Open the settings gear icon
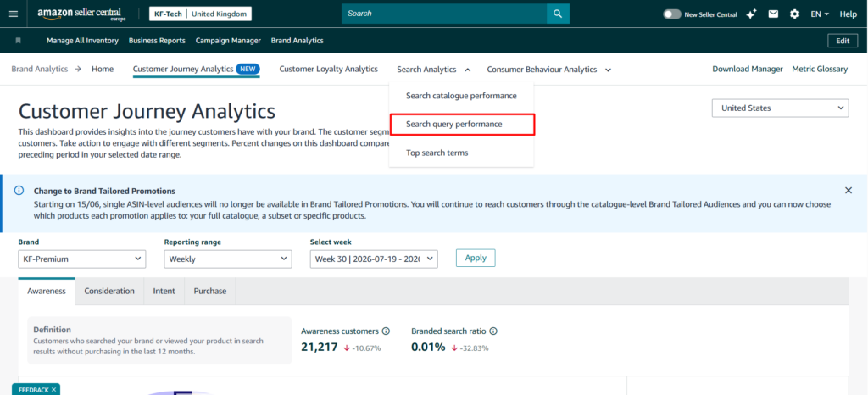Image resolution: width=868 pixels, height=395 pixels. click(x=795, y=14)
